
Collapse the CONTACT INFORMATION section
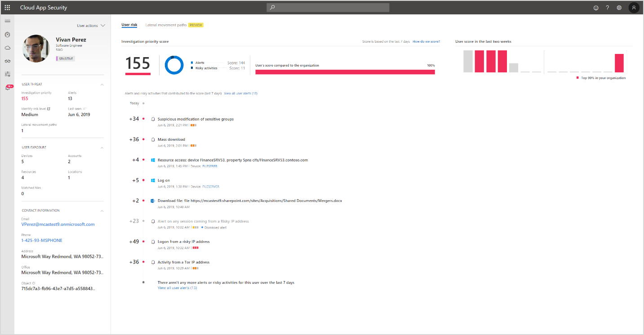pos(102,210)
